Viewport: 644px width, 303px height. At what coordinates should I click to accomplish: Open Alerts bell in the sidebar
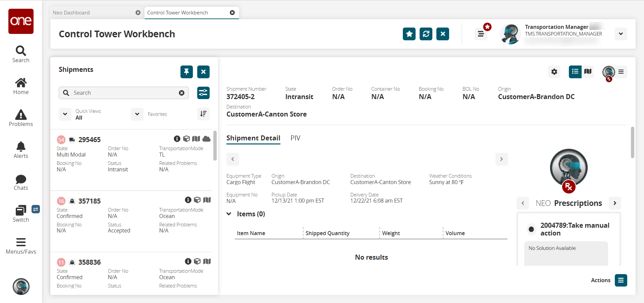(21, 150)
